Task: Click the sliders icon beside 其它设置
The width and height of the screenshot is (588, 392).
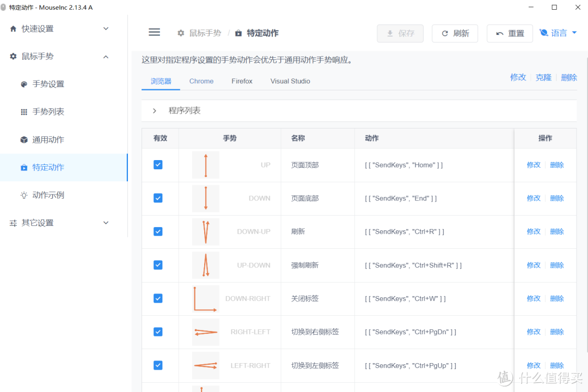Action: coord(13,223)
